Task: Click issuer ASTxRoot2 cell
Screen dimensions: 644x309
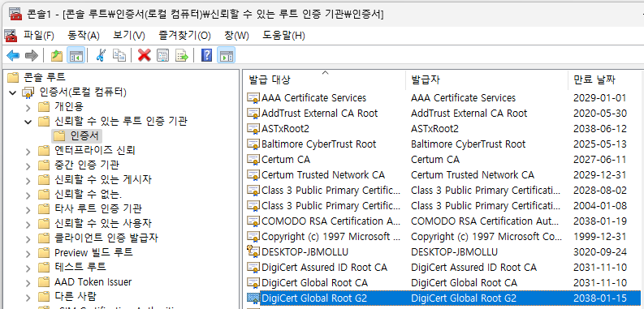Action: coord(434,129)
